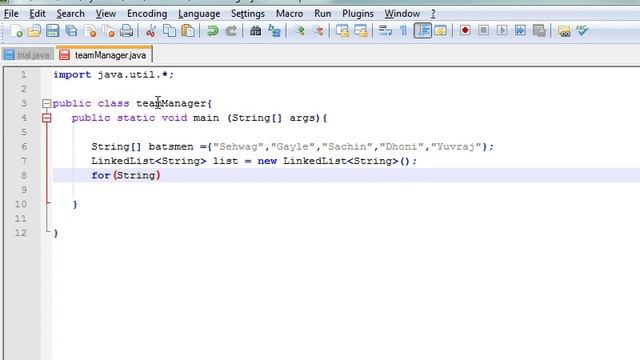Open the View menu
Screen dimensions: 640x360
[106, 14]
